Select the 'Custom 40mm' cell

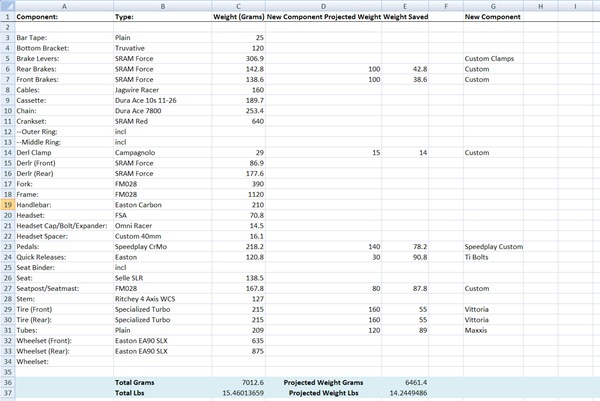tap(162, 236)
